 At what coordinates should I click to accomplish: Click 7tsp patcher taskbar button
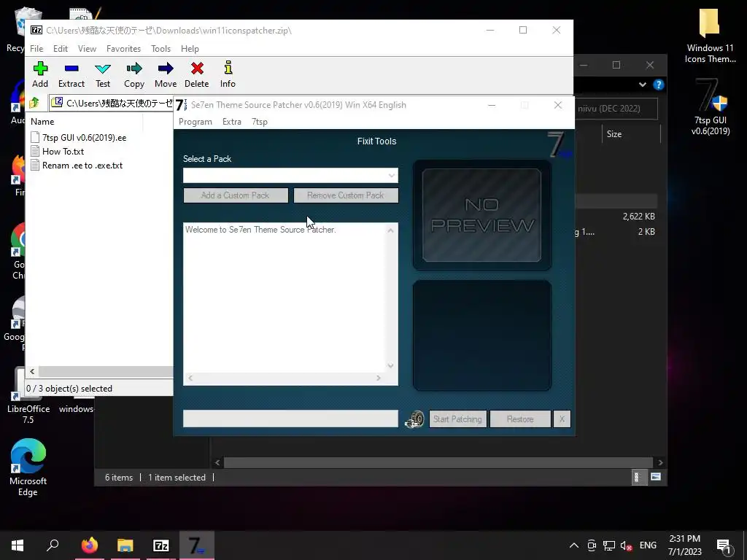click(x=197, y=545)
